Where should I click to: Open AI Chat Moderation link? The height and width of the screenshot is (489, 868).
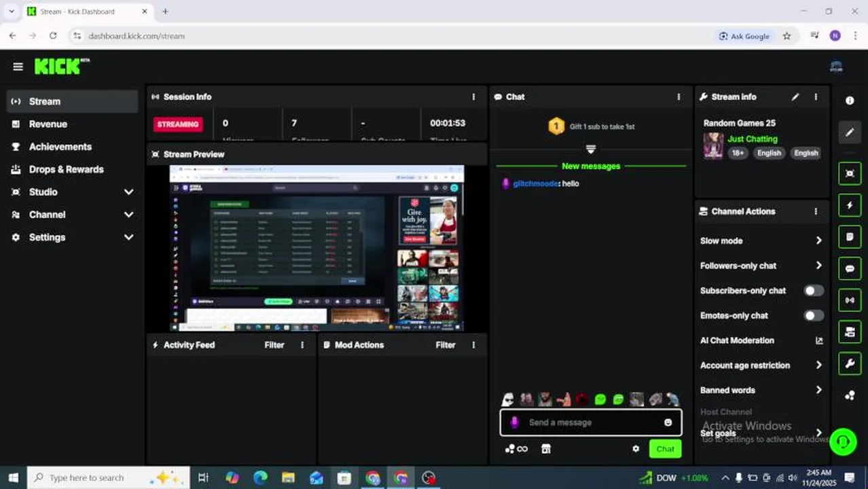pos(761,340)
